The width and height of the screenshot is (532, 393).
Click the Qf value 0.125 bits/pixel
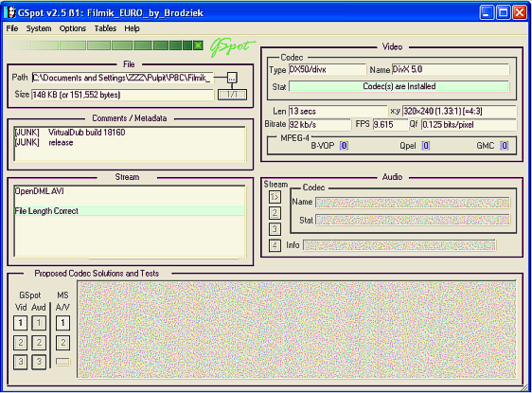pyautogui.click(x=469, y=125)
